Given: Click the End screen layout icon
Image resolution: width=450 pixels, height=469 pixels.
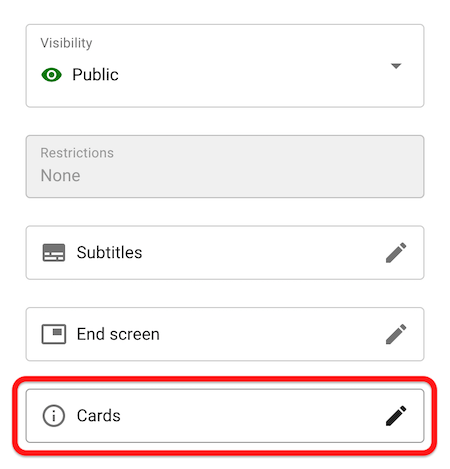Looking at the screenshot, I should (54, 334).
